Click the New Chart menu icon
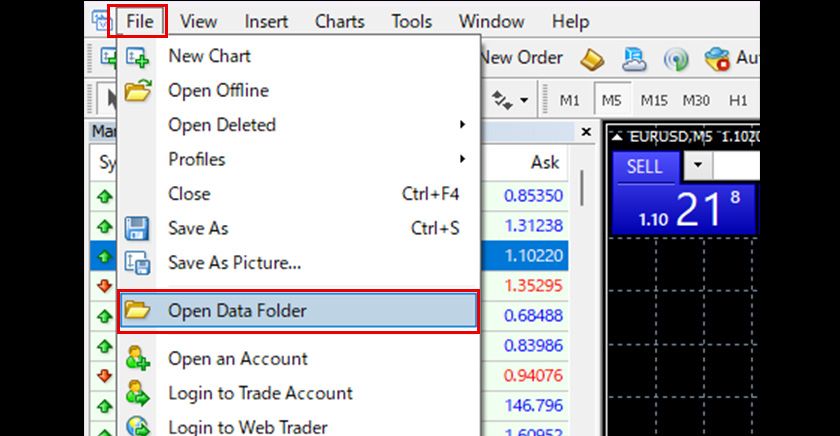This screenshot has width=840, height=436. [x=137, y=57]
